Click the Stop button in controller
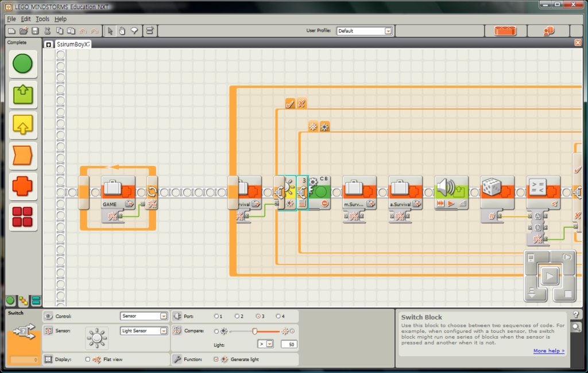Screen dimensions: 588x373 coord(567,294)
